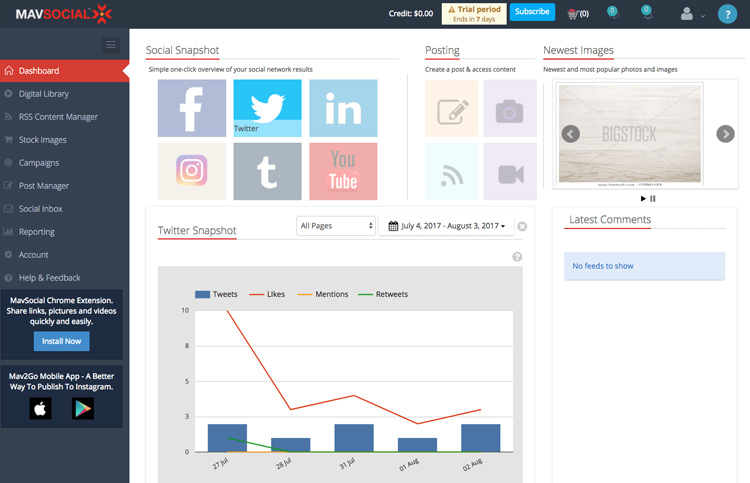Open the LinkedIn snapshot tile
Viewport: 750px width, 483px height.
[x=343, y=108]
